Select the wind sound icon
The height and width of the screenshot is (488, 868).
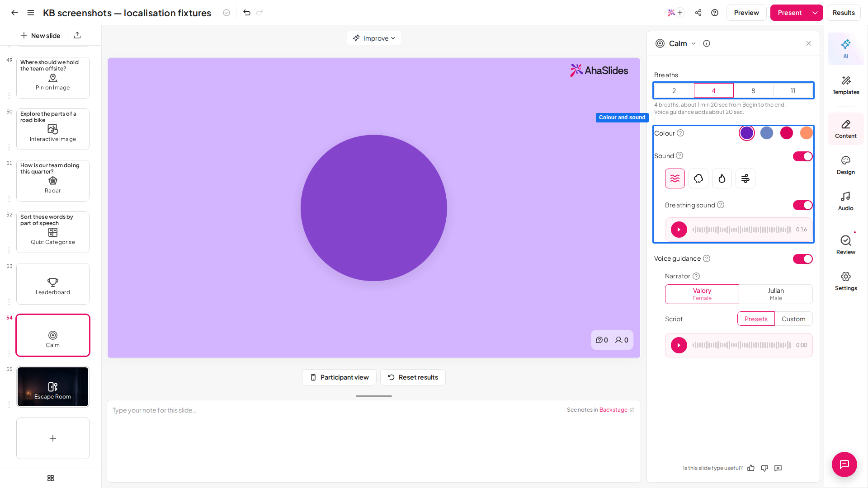coord(745,178)
